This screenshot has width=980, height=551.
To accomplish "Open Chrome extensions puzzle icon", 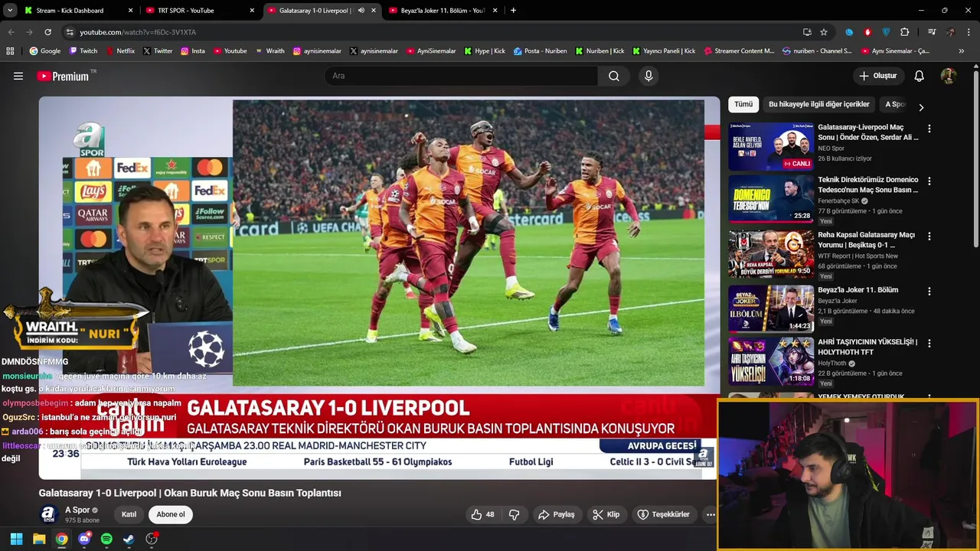I will (x=905, y=32).
